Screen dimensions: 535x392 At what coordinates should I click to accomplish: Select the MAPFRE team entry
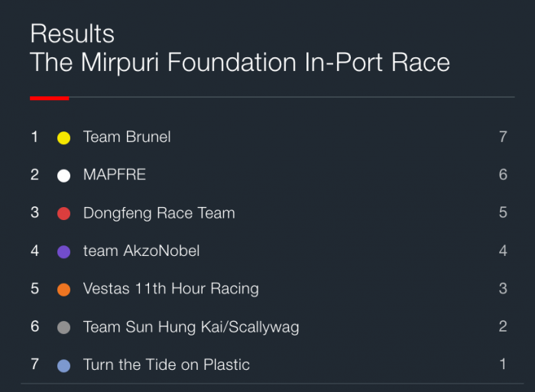click(115, 175)
